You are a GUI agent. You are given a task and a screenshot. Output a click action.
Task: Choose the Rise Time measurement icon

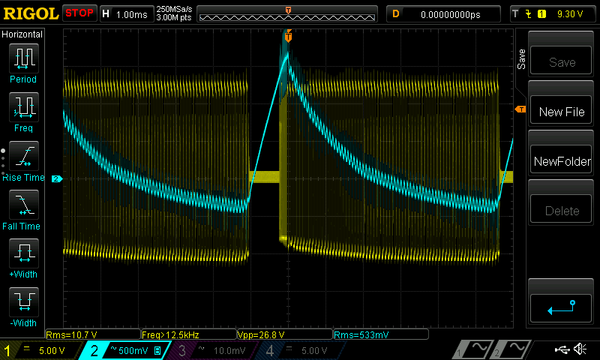(x=24, y=156)
